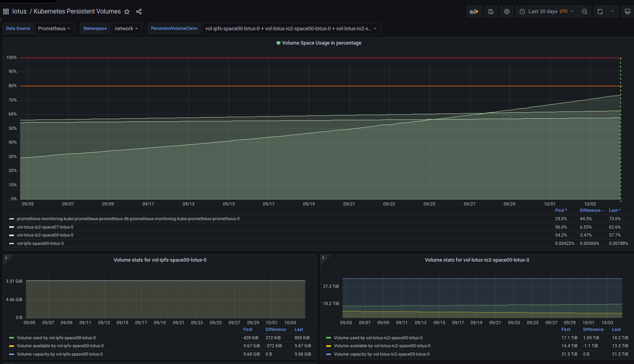The width and height of the screenshot is (634, 364).
Task: Zoom out the time range
Action: [x=585, y=12]
